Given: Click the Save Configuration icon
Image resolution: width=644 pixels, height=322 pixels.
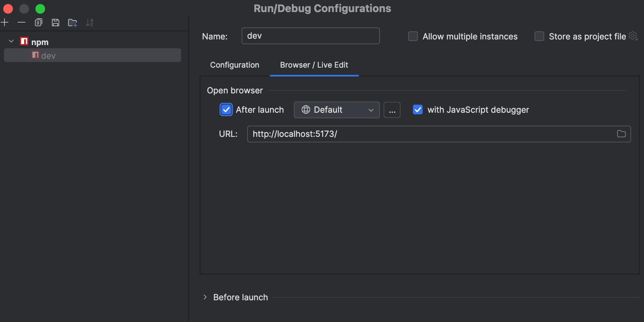Looking at the screenshot, I should click(56, 23).
